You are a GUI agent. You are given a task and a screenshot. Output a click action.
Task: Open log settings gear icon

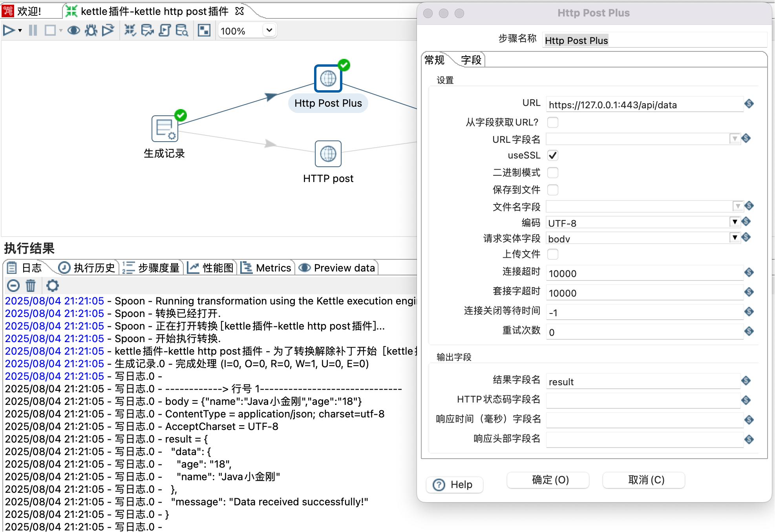(52, 285)
